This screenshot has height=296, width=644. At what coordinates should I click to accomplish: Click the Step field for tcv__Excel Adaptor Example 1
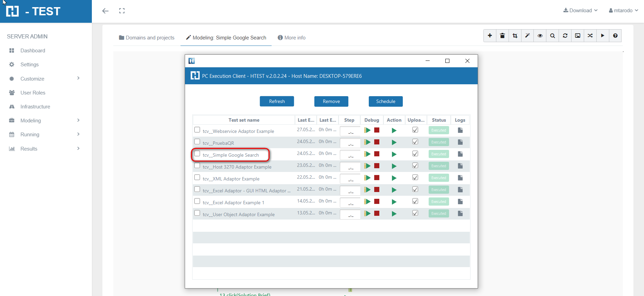pyautogui.click(x=350, y=202)
